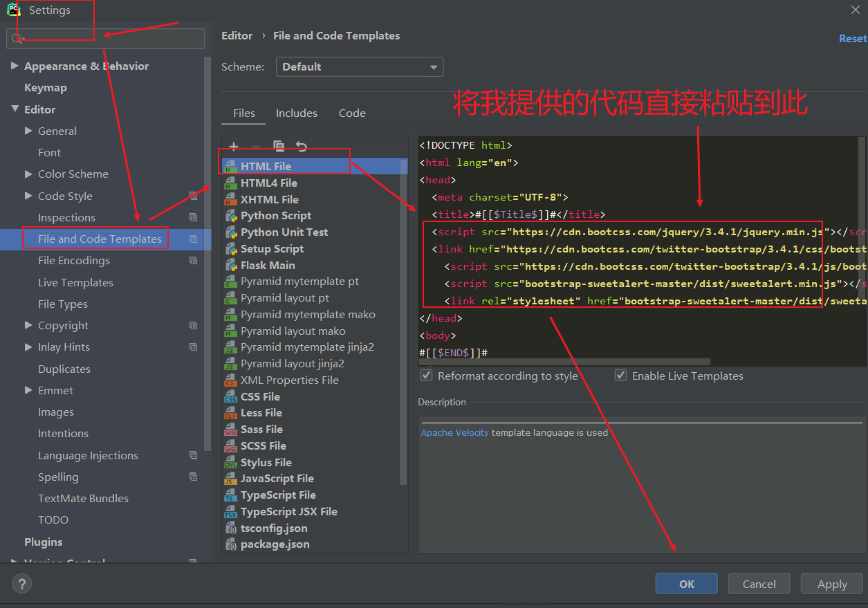Select the Stylus File template icon
The image size is (868, 608).
230,463
